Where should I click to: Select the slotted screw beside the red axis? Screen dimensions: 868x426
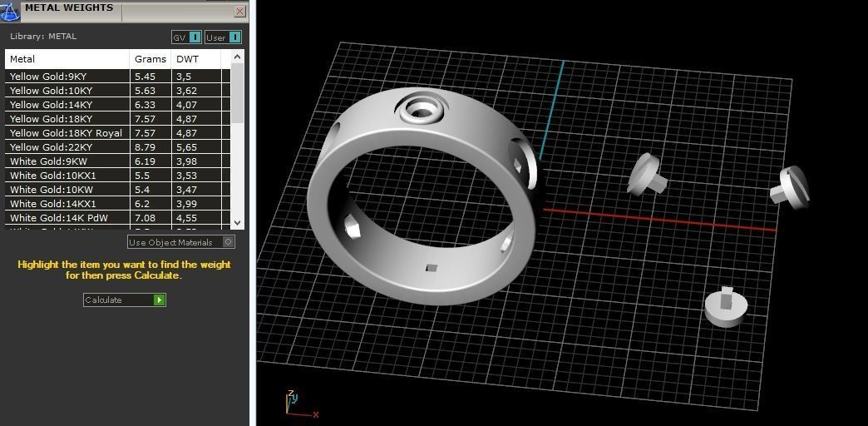coord(647,175)
